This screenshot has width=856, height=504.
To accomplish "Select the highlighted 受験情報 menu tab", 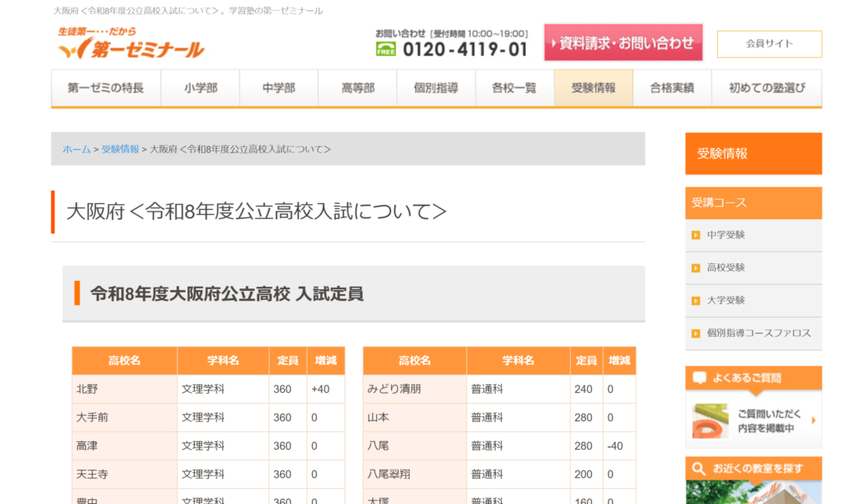I will [594, 88].
